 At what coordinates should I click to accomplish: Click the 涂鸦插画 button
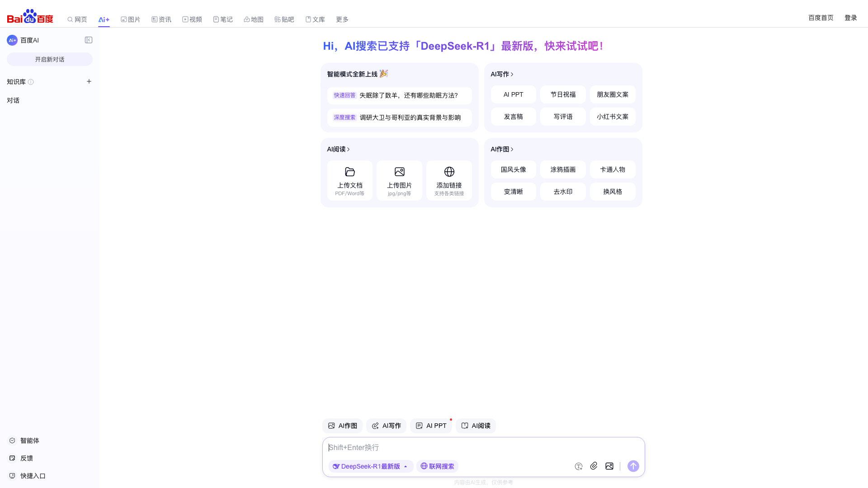(x=563, y=169)
